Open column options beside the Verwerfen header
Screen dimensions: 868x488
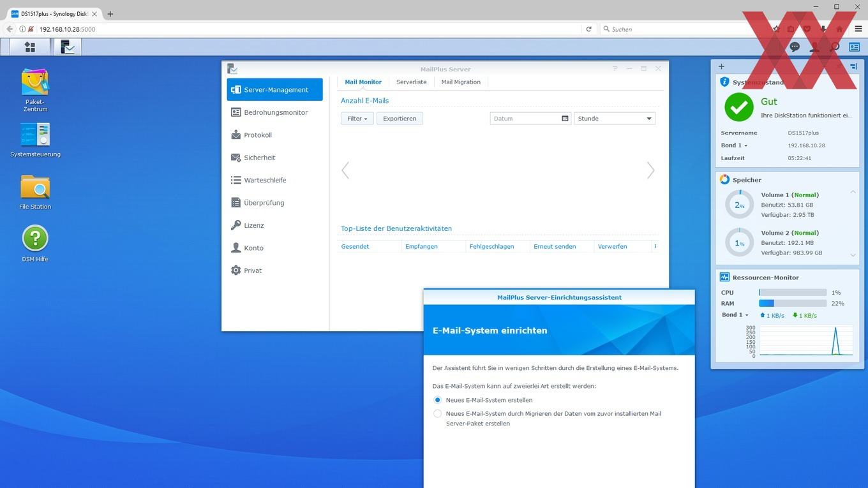click(x=655, y=246)
